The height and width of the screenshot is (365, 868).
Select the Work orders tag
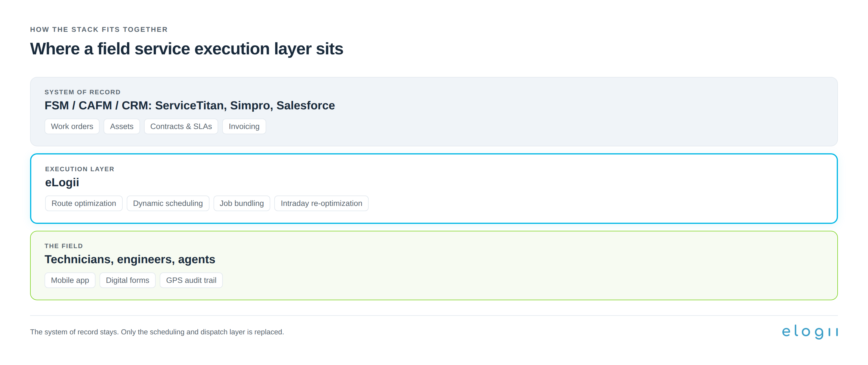(x=72, y=126)
